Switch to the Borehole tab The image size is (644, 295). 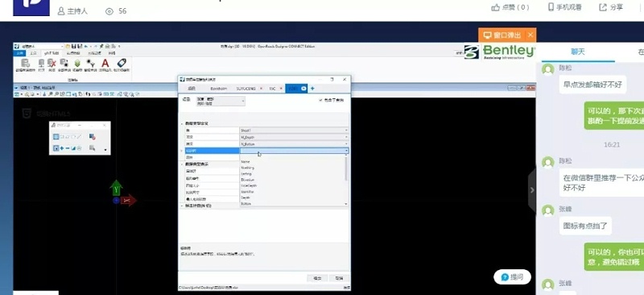pyautogui.click(x=218, y=89)
